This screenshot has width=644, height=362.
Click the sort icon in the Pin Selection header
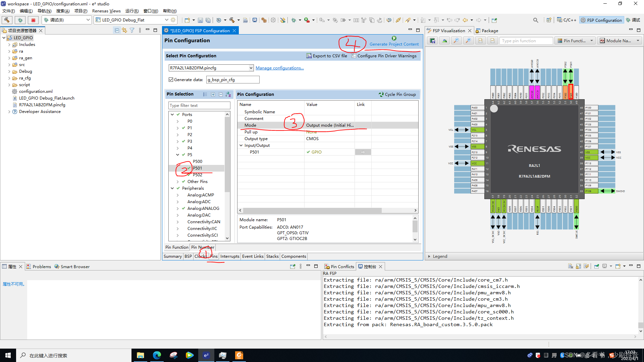tap(228, 95)
